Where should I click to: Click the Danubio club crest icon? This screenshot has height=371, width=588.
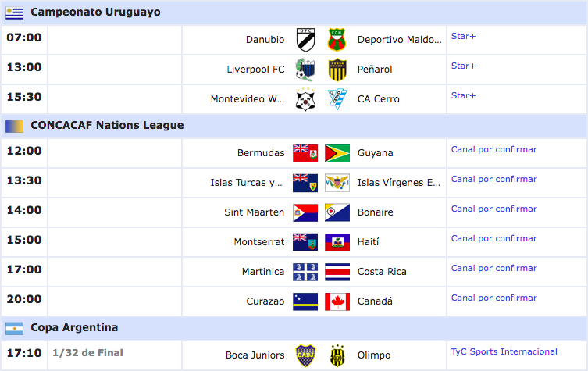(305, 39)
